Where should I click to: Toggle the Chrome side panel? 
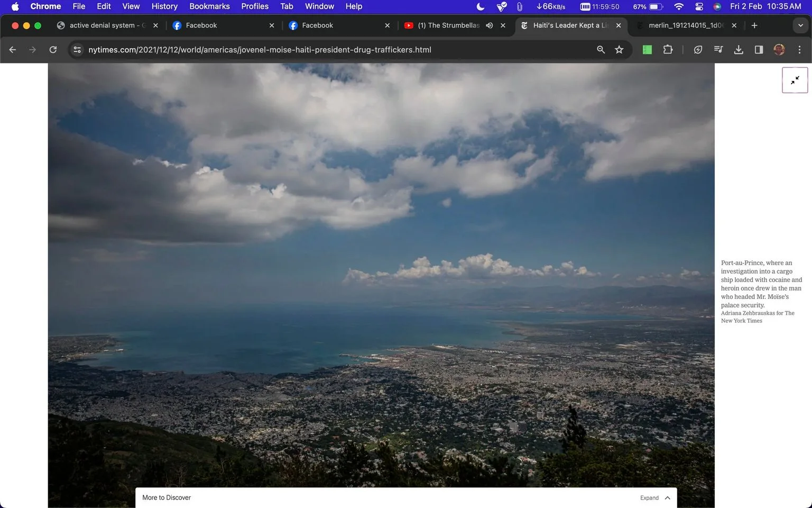759,50
